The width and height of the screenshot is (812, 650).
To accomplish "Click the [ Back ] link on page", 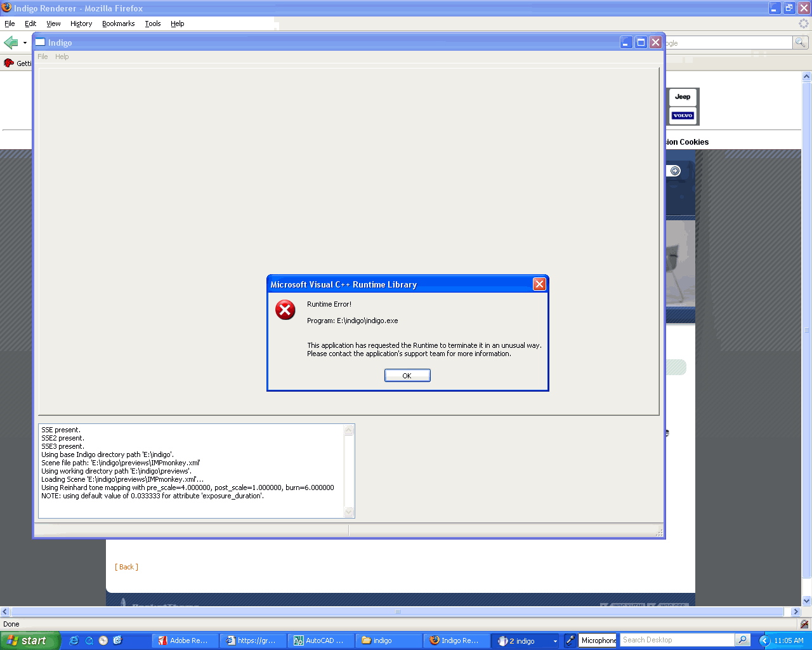I will tap(126, 567).
